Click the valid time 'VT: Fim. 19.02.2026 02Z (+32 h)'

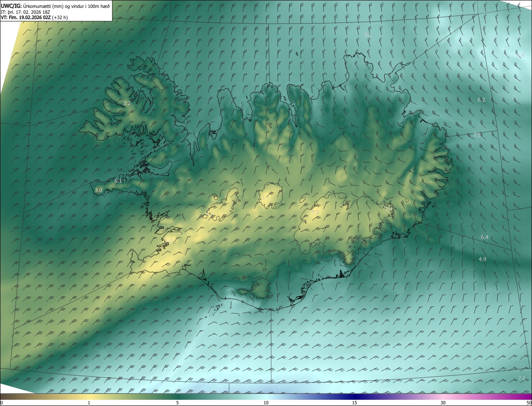pos(34,17)
